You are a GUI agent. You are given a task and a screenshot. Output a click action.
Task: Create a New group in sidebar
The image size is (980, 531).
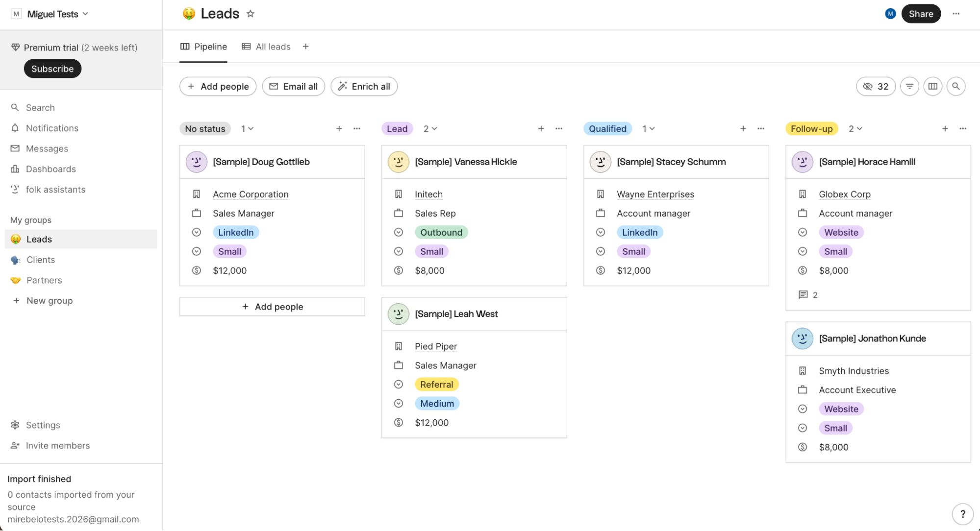click(49, 301)
